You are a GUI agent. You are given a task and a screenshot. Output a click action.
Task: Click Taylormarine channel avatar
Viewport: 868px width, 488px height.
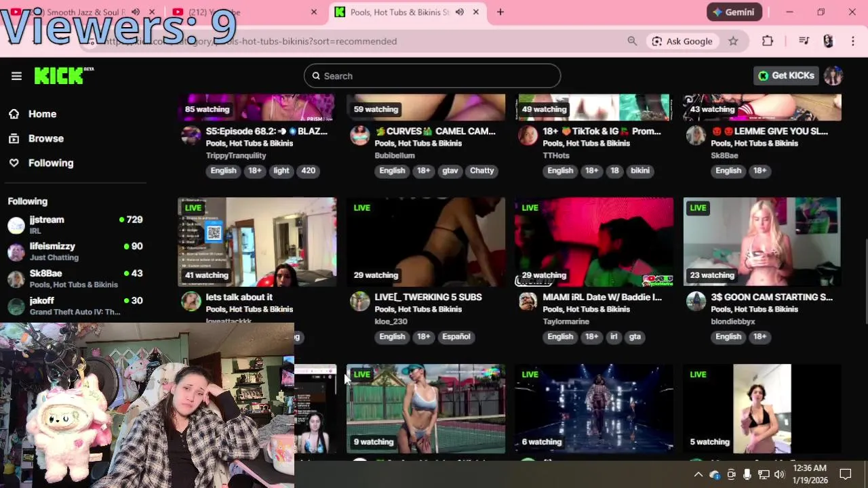point(528,302)
